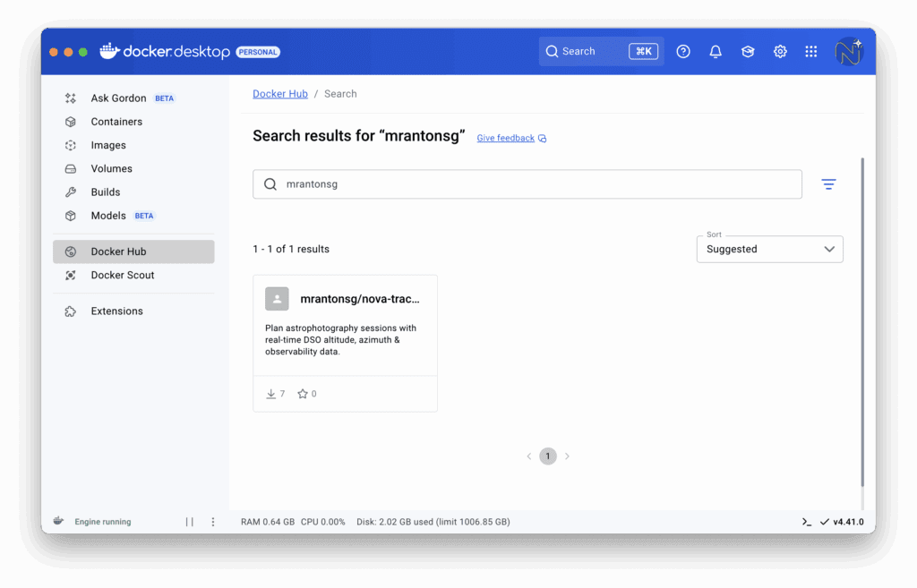Select Ask Gordon in sidebar
Image resolution: width=917 pixels, height=588 pixels.
(133, 98)
